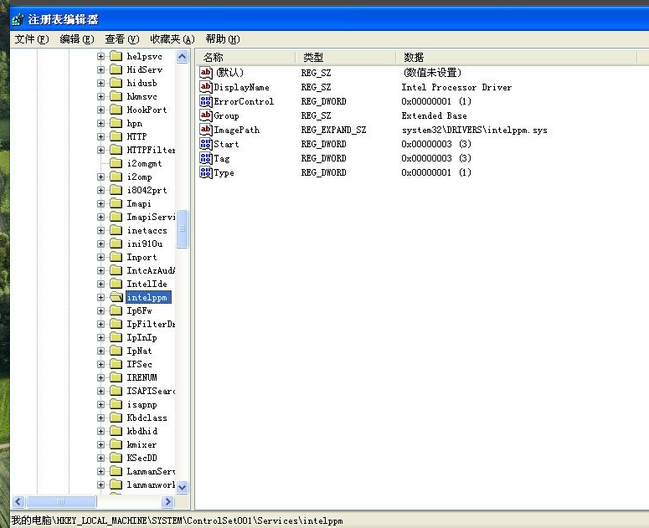Select the Tag registry value

221,158
